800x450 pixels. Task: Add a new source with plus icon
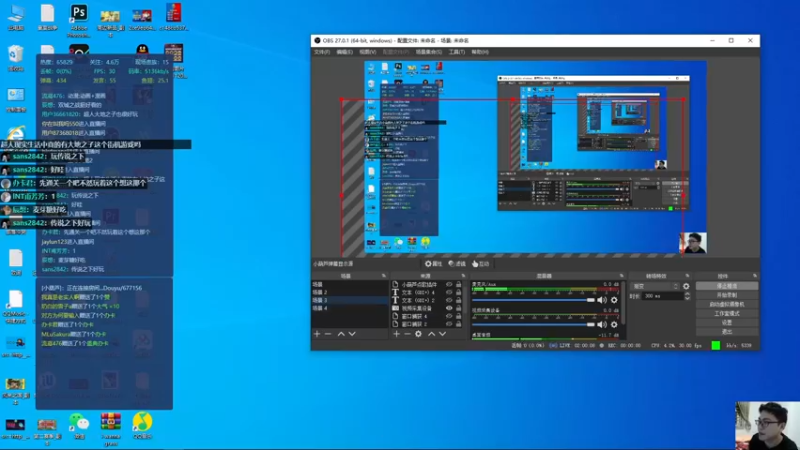[x=396, y=334]
